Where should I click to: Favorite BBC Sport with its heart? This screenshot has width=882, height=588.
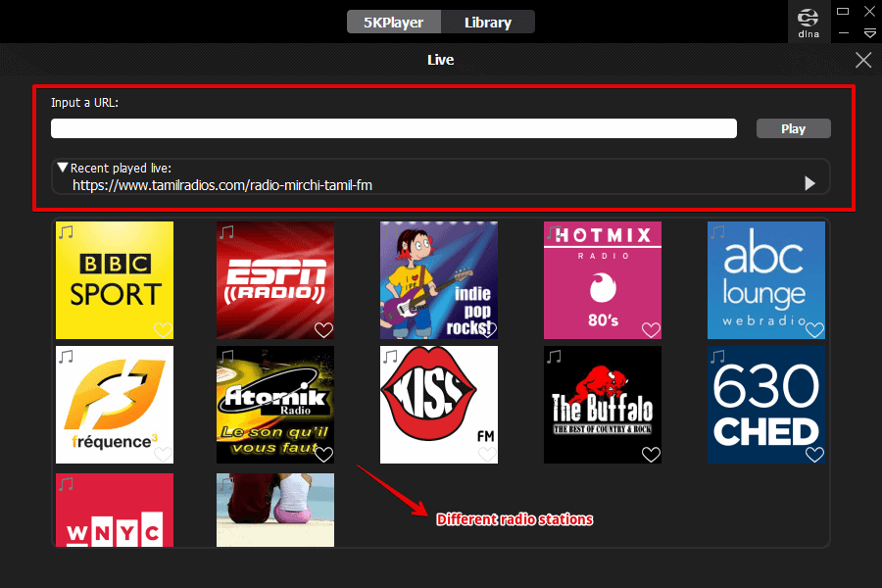[163, 329]
